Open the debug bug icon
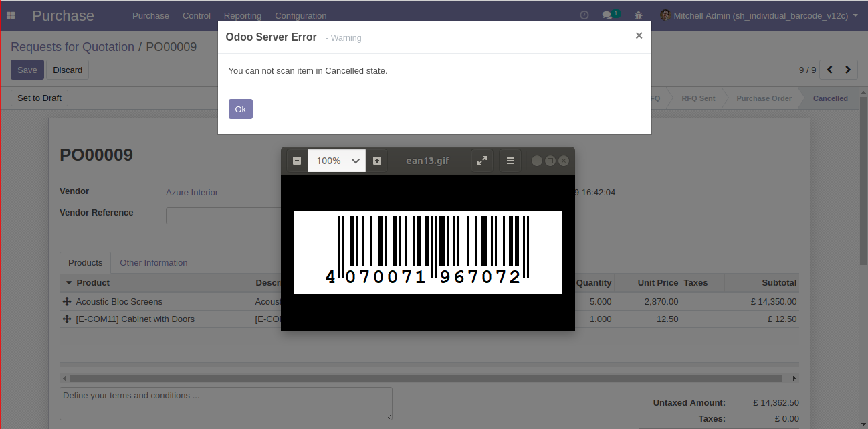The width and height of the screenshot is (868, 429). [x=638, y=15]
